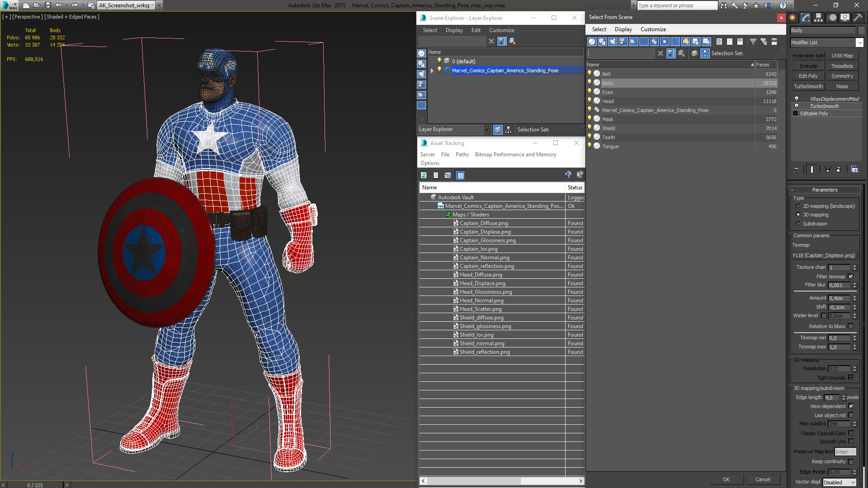Toggle Display Helpers filter in Select From Scene
Viewport: 868px width, 488px height.
pyautogui.click(x=633, y=42)
